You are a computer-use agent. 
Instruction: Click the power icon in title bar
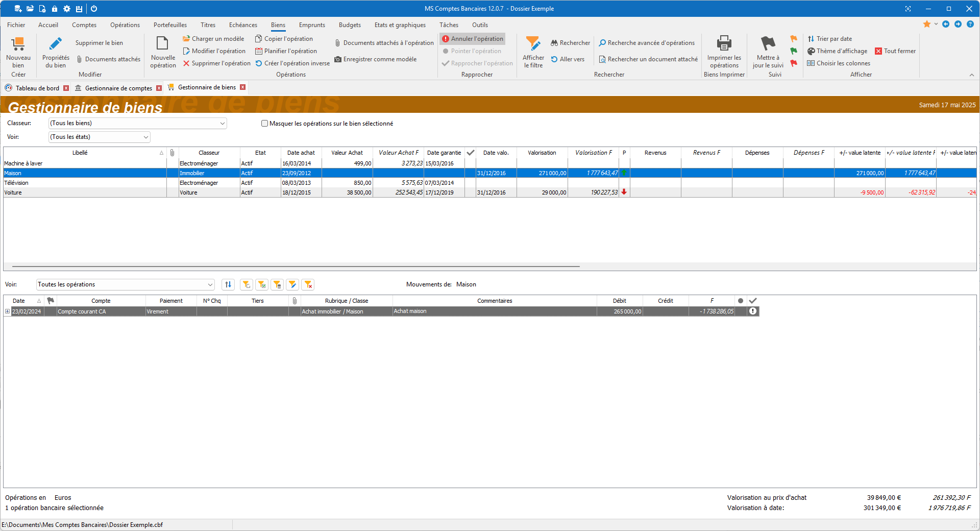pyautogui.click(x=94, y=9)
